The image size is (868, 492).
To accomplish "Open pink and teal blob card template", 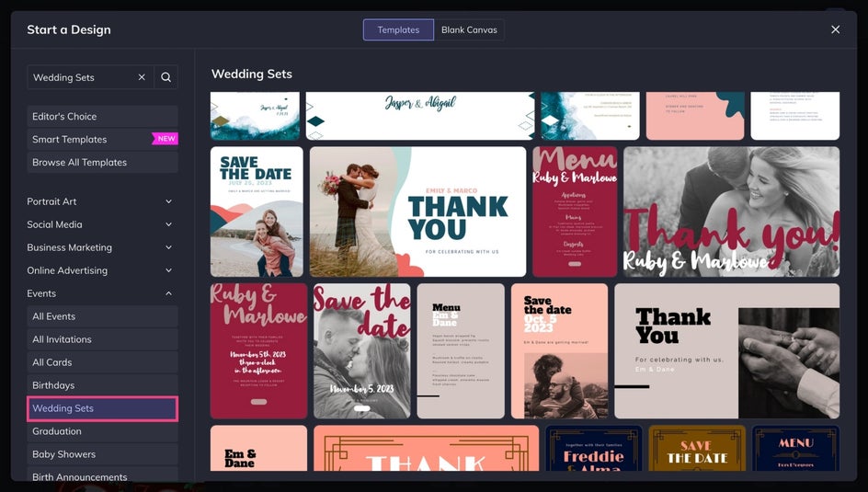I will 695,116.
